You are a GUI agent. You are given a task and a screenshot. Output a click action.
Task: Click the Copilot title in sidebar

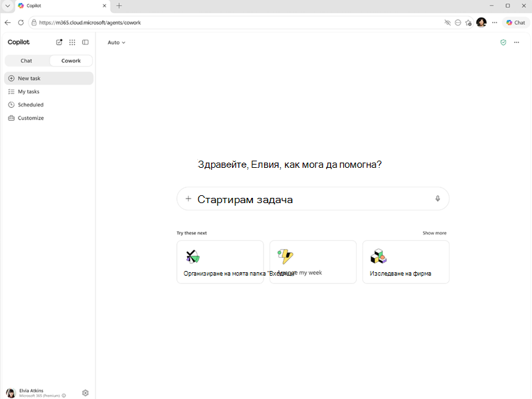click(19, 42)
